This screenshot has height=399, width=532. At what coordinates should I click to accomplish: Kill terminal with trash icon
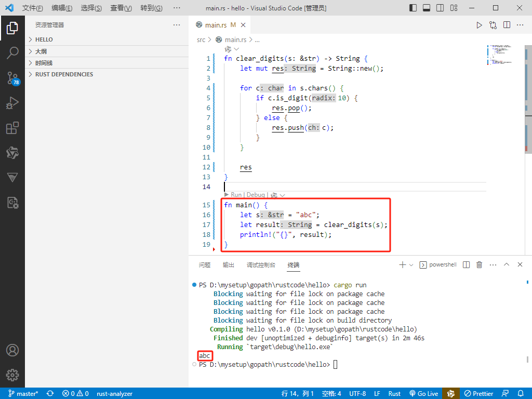point(479,264)
